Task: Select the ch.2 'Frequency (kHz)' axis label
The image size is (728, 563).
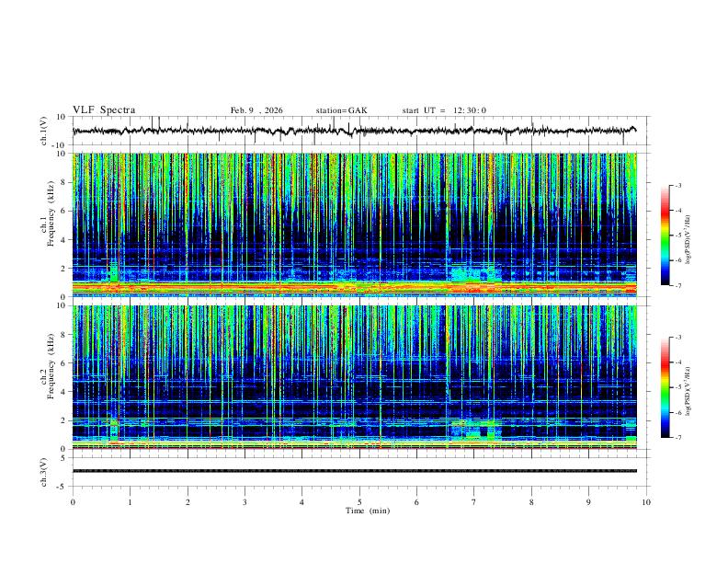Action: (51, 366)
